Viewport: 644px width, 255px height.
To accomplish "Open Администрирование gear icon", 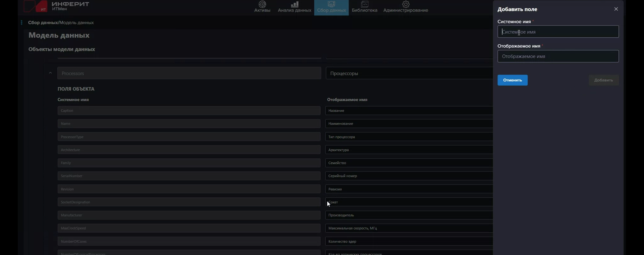I will tap(406, 4).
